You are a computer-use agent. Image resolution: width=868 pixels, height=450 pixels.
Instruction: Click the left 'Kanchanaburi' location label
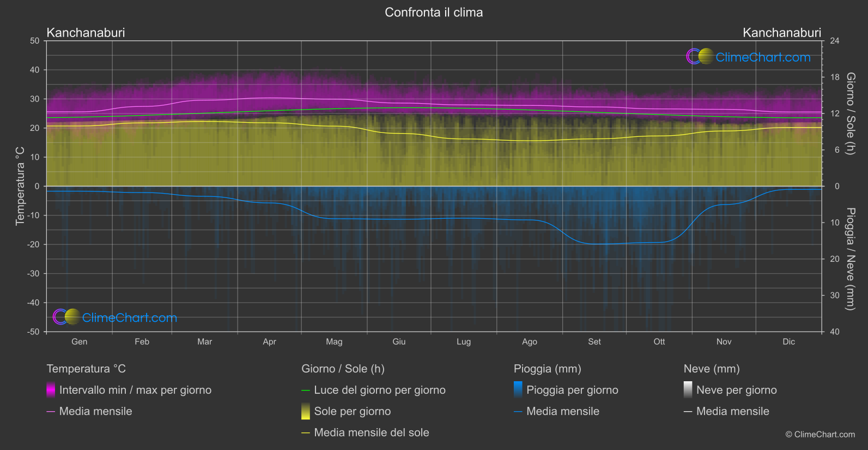pyautogui.click(x=86, y=33)
